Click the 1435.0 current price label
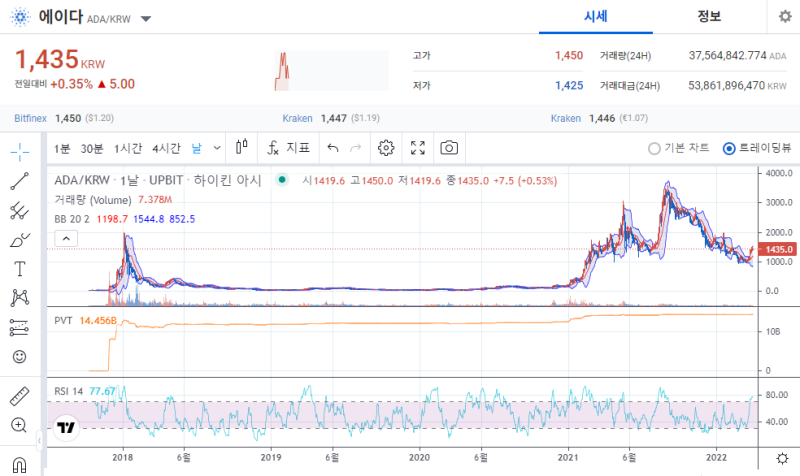Viewport: 800px width, 476px height. point(778,249)
